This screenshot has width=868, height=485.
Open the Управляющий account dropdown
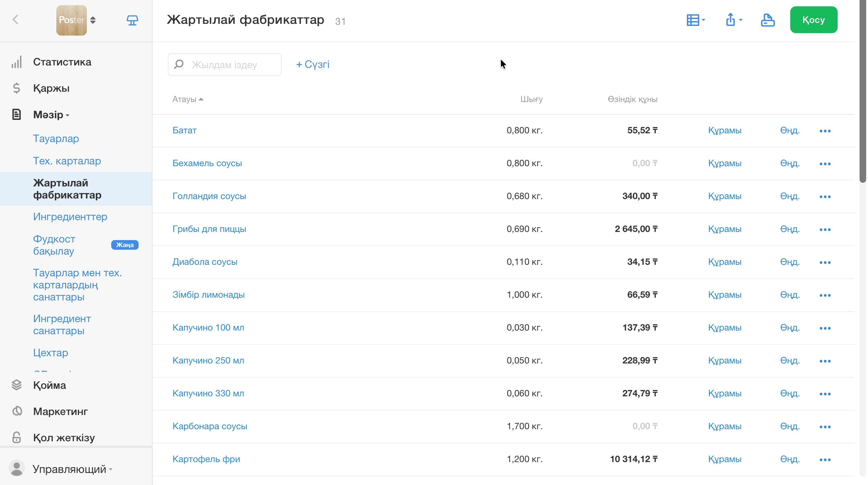[x=72, y=469]
